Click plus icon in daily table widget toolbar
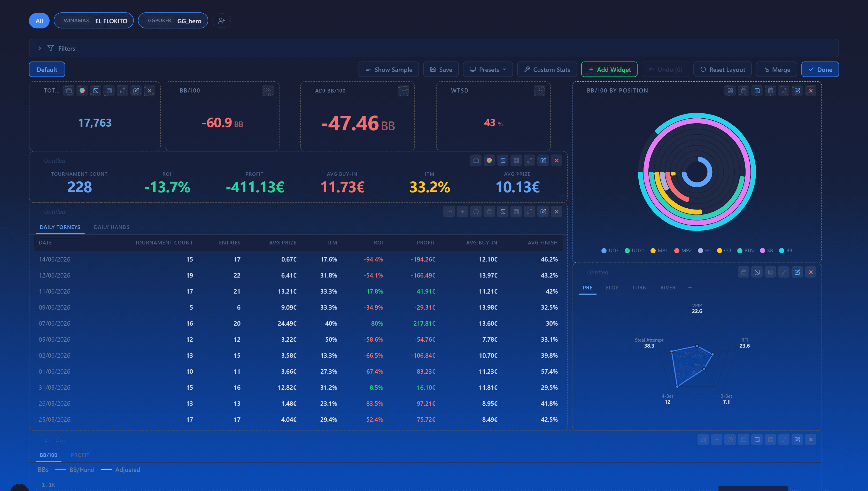The height and width of the screenshot is (491, 868). coord(462,212)
